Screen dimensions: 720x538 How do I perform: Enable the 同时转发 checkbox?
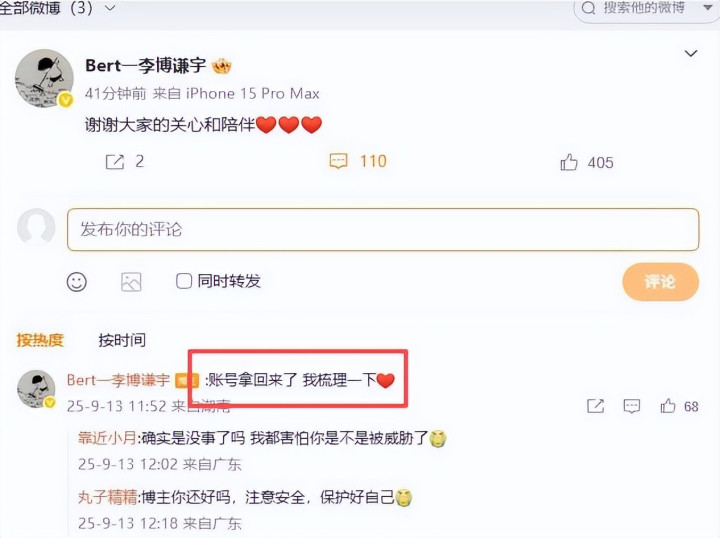pos(184,281)
